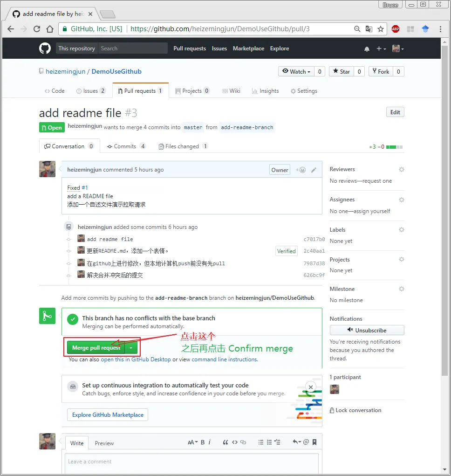The image size is (451, 476).
Task: Mention a user with the @ icon
Action: [x=306, y=442]
